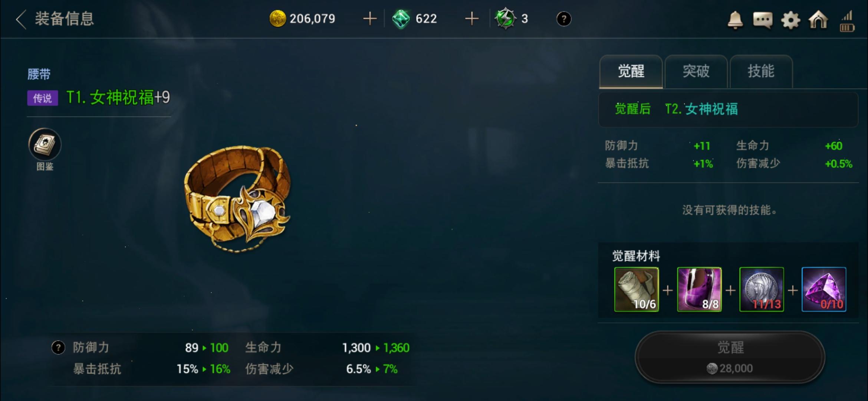This screenshot has height=401, width=868.
Task: Select the silver coin material 11/13
Action: [762, 290]
